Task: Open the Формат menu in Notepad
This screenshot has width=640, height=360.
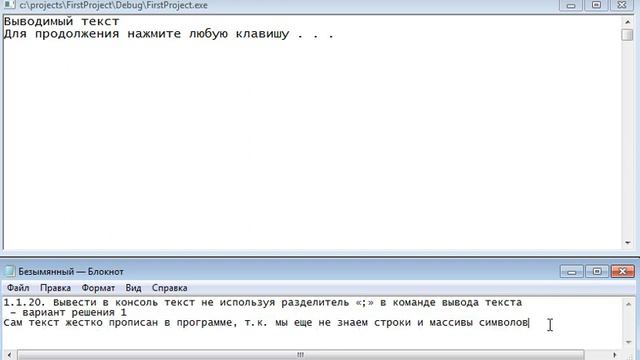Action: tap(98, 288)
